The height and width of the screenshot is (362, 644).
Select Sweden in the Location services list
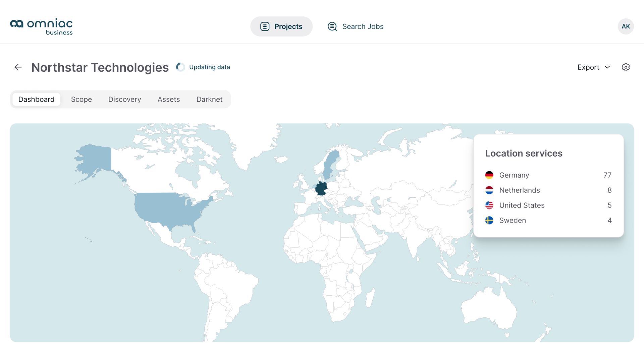tap(548, 220)
